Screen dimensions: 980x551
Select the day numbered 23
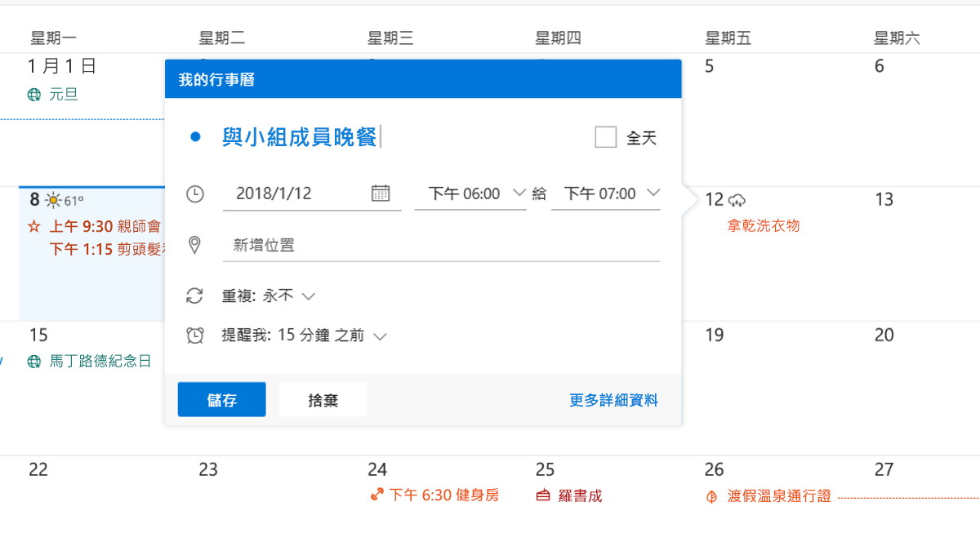208,470
